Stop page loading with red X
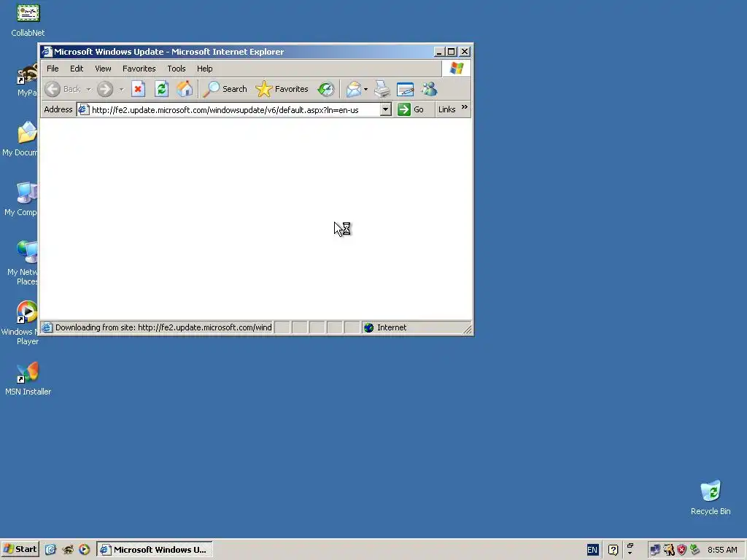Screen dimensions: 747x560 tap(138, 89)
